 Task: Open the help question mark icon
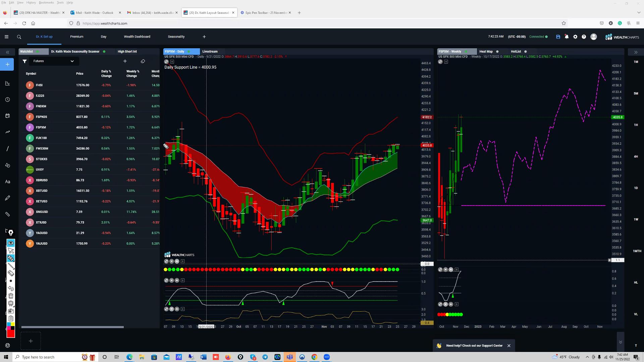[584, 37]
